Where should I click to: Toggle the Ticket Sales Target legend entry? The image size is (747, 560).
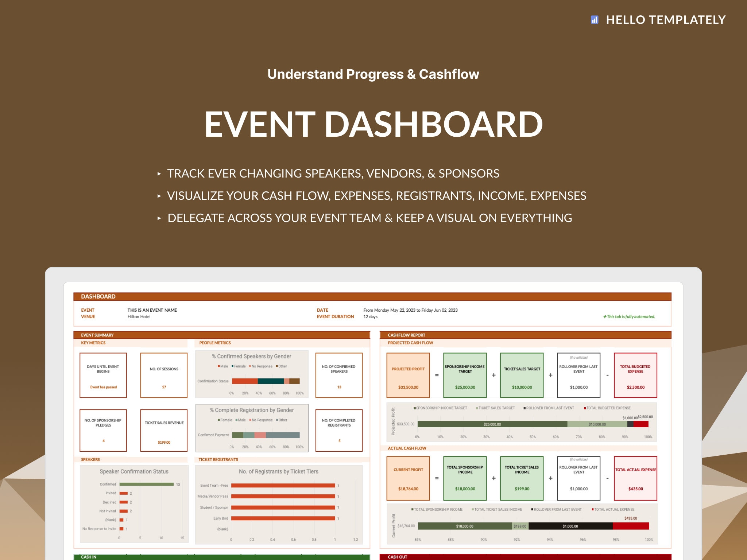click(496, 408)
